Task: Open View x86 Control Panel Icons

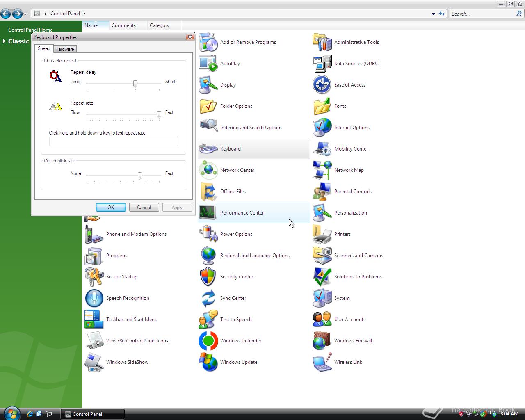Action: click(94, 341)
